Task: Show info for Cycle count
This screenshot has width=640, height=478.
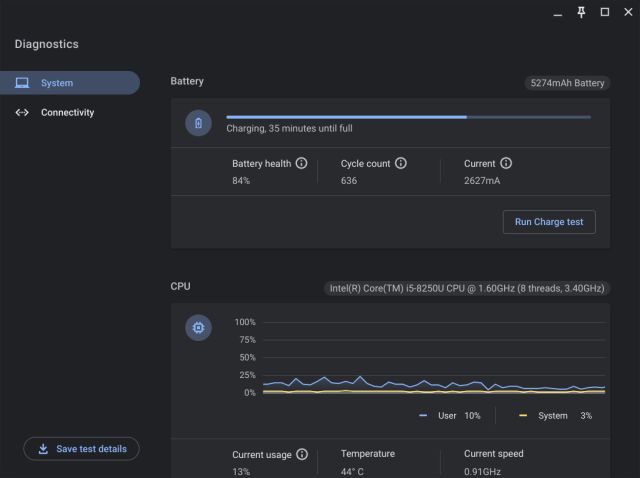Action: click(400, 163)
